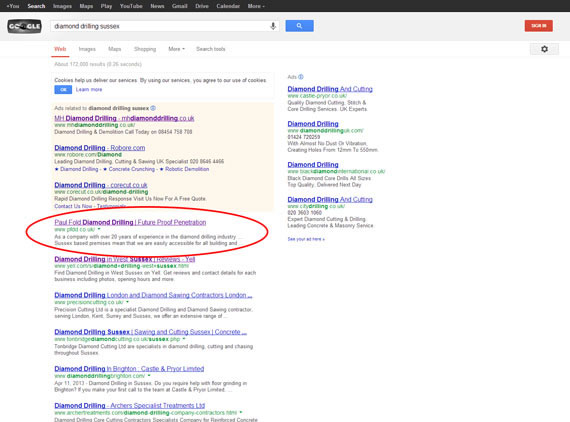Image resolution: width=570 pixels, height=422 pixels.
Task: Open +You in the top bar
Action: (13, 6)
